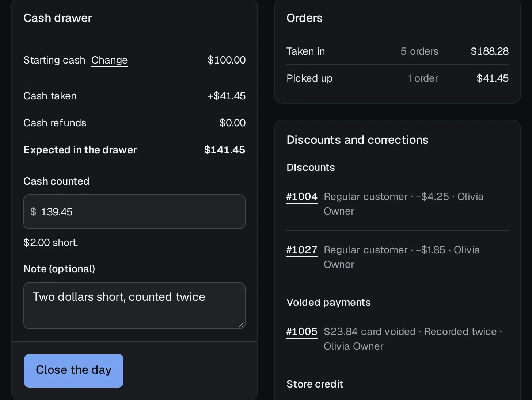Image resolution: width=532 pixels, height=400 pixels.
Task: Select the $100.00 starting cash value
Action: (x=227, y=60)
